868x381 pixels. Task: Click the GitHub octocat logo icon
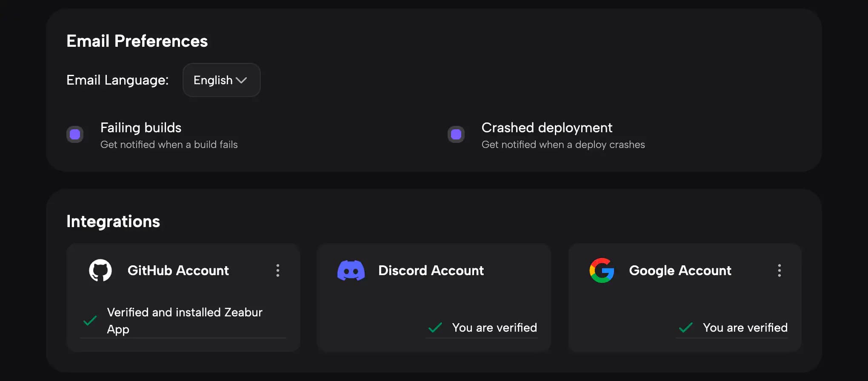tap(100, 270)
